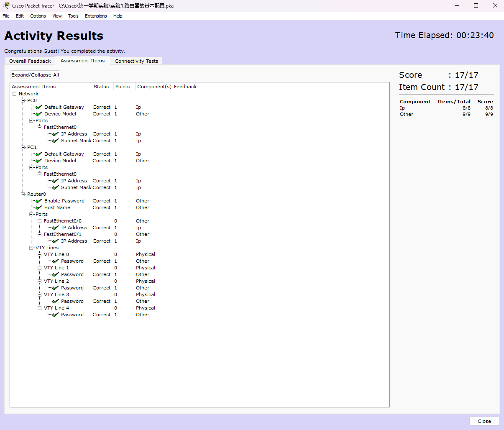This screenshot has height=430, width=504.
Task: Switch to the Overall Feedback tab
Action: coord(30,61)
